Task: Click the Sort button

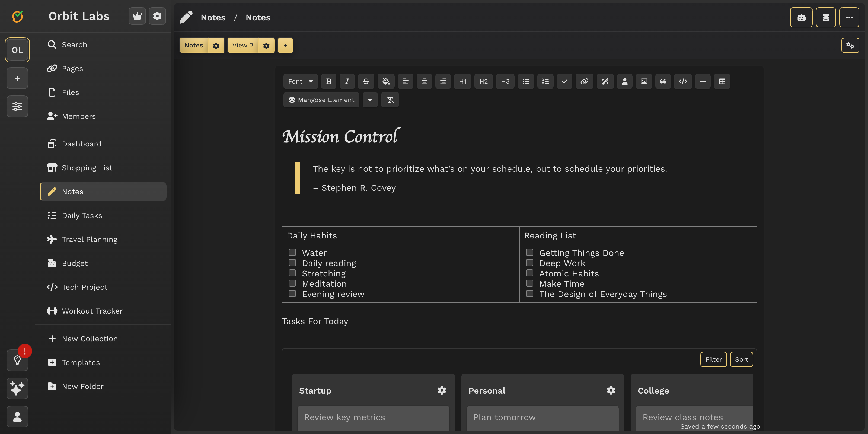Action: point(741,359)
